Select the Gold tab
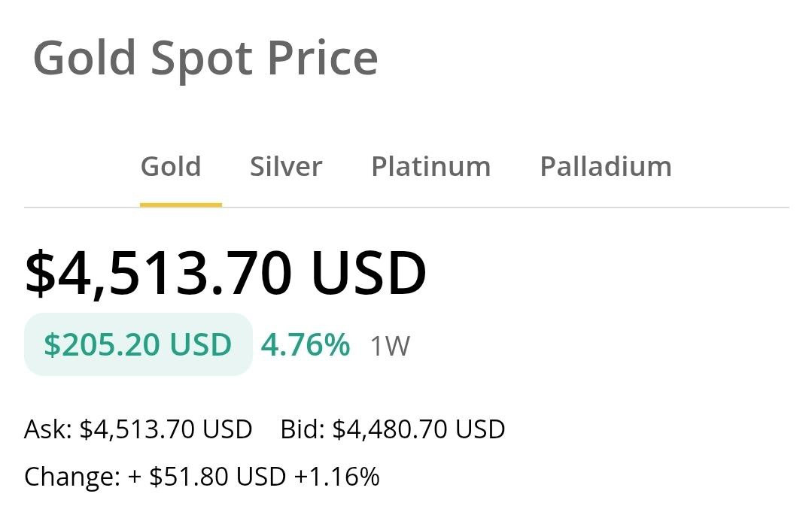Screen dimensions: 812x515 (171, 166)
